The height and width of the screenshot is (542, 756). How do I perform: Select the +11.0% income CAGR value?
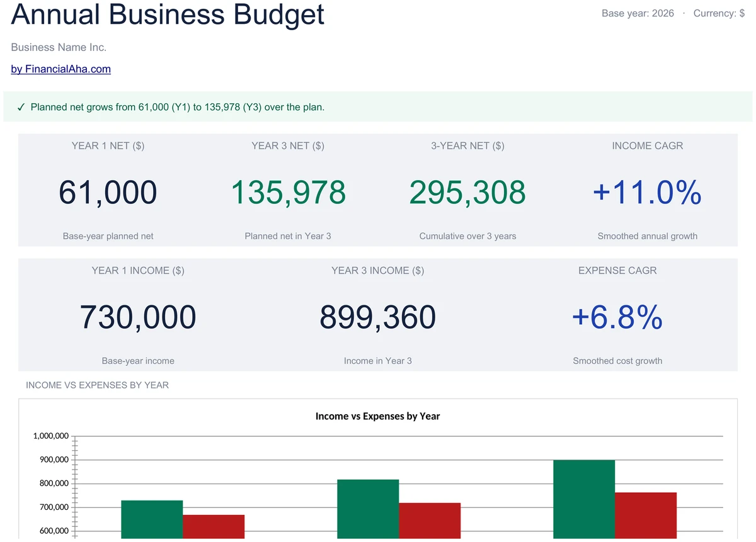(648, 192)
